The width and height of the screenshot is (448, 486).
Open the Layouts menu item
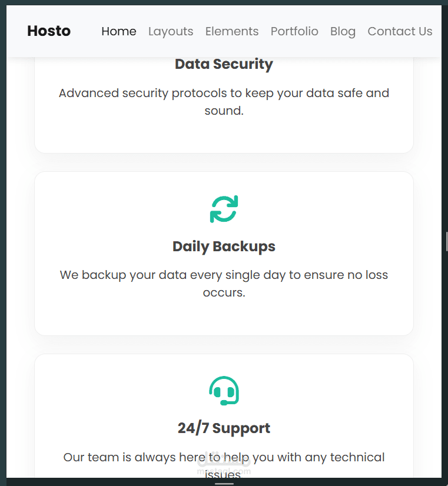point(171,31)
